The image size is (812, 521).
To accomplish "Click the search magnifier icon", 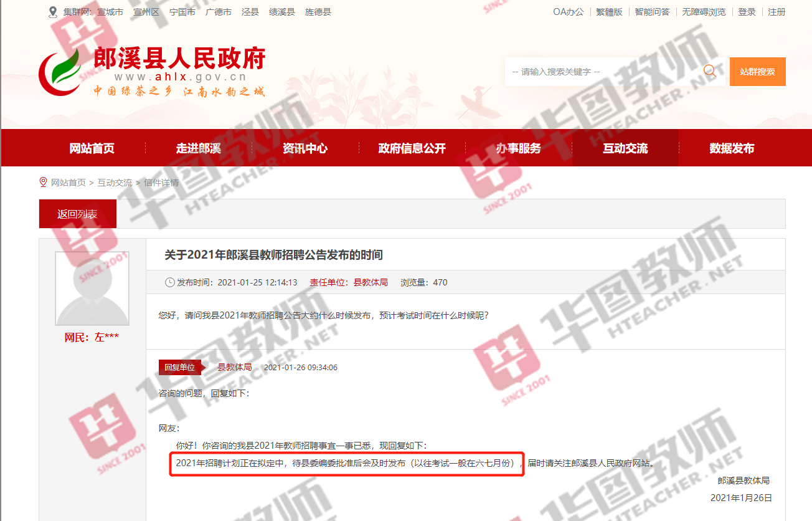I will (710, 71).
